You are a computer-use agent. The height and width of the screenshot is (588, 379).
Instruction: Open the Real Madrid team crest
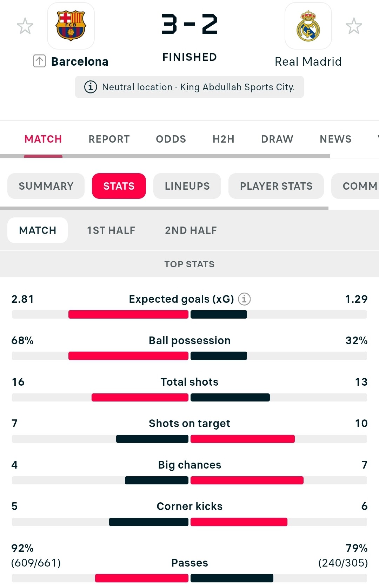coord(308,26)
